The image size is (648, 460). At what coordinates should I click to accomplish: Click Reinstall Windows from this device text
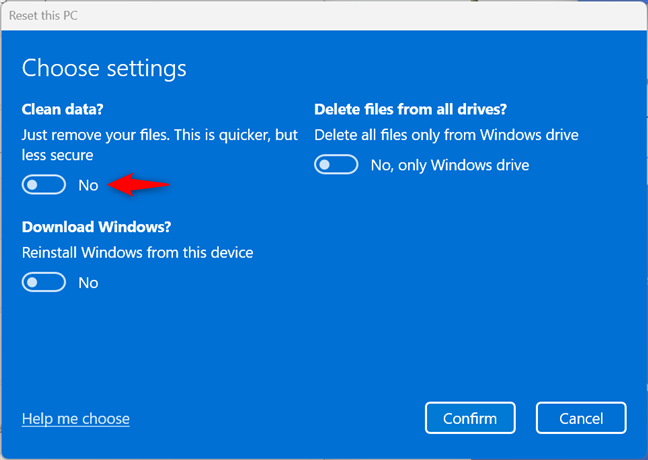[138, 253]
